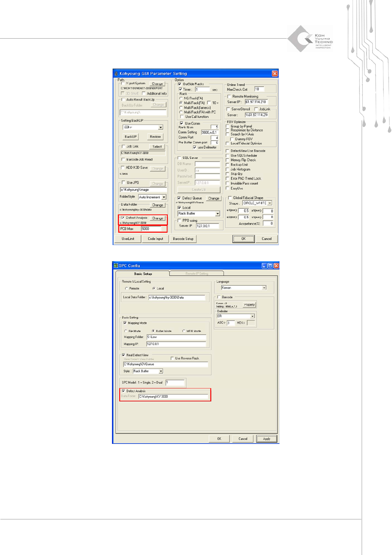
Task: Click the Apply button in SPC Config
Action: coord(266,439)
